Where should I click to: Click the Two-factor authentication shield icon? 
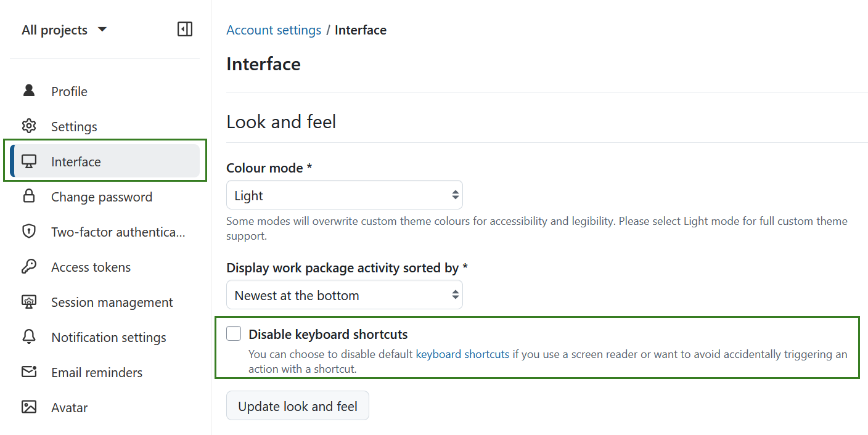click(x=28, y=231)
